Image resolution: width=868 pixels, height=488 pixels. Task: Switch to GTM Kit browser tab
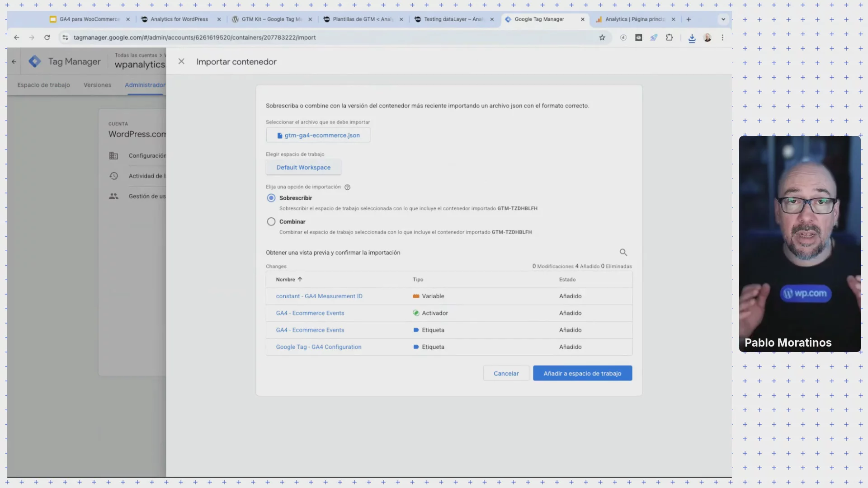(x=272, y=19)
